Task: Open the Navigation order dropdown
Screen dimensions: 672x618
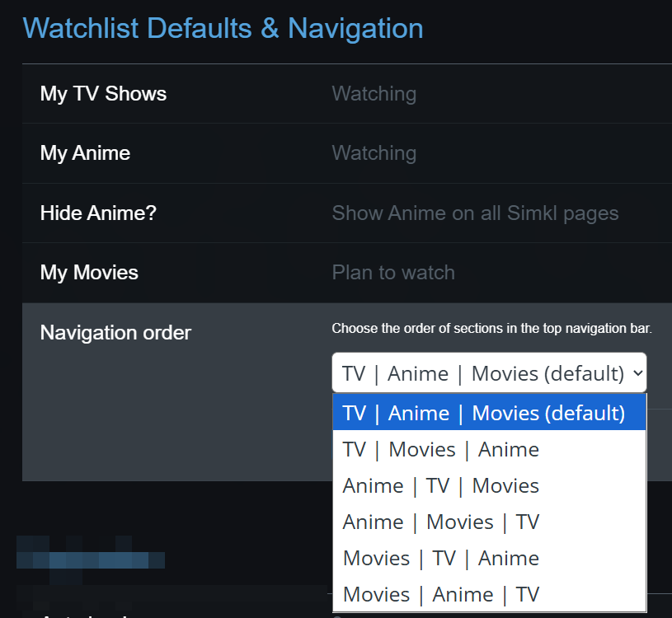Action: [489, 372]
